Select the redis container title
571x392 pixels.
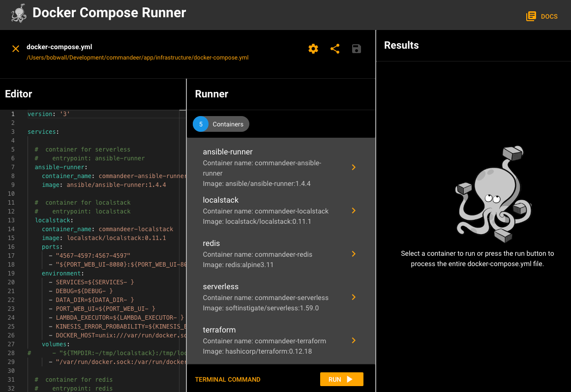[x=211, y=243]
